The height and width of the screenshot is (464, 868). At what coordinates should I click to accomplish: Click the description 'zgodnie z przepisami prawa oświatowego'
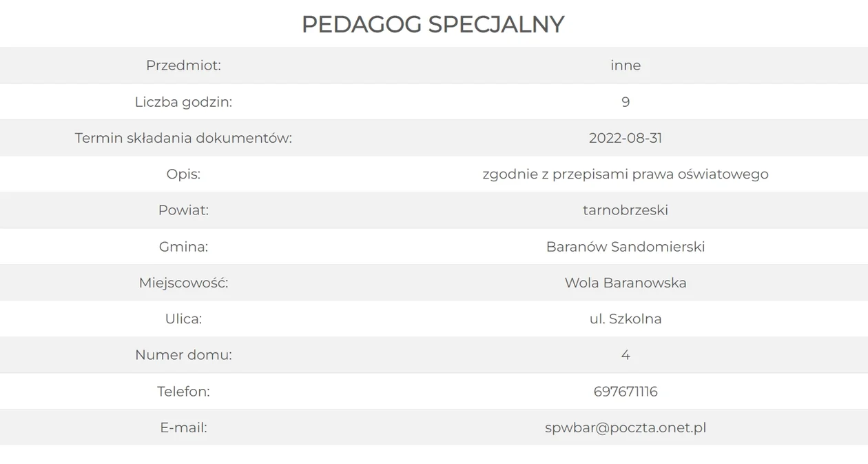[x=626, y=174]
